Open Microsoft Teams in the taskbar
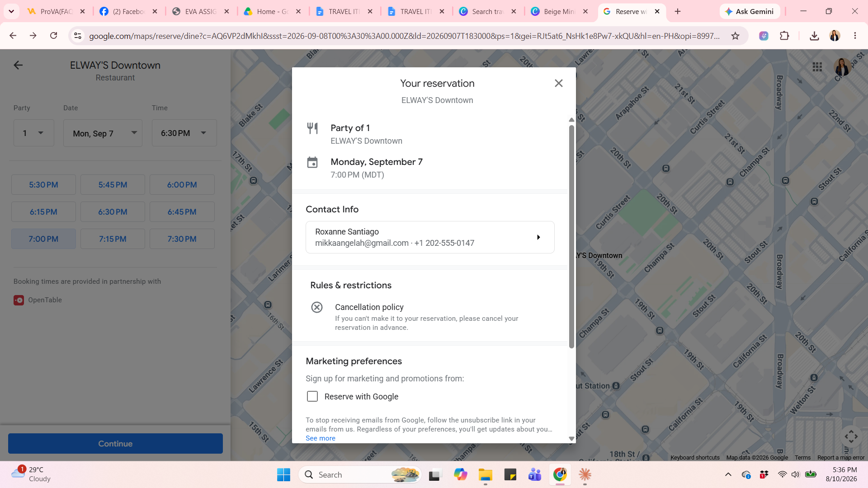 point(535,475)
